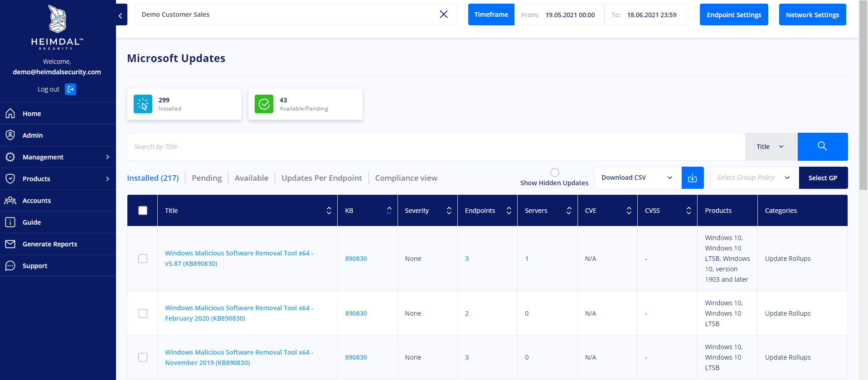The image size is (868, 380).
Task: Check the v5.87 (KB890830) row checkbox
Action: [x=143, y=259]
